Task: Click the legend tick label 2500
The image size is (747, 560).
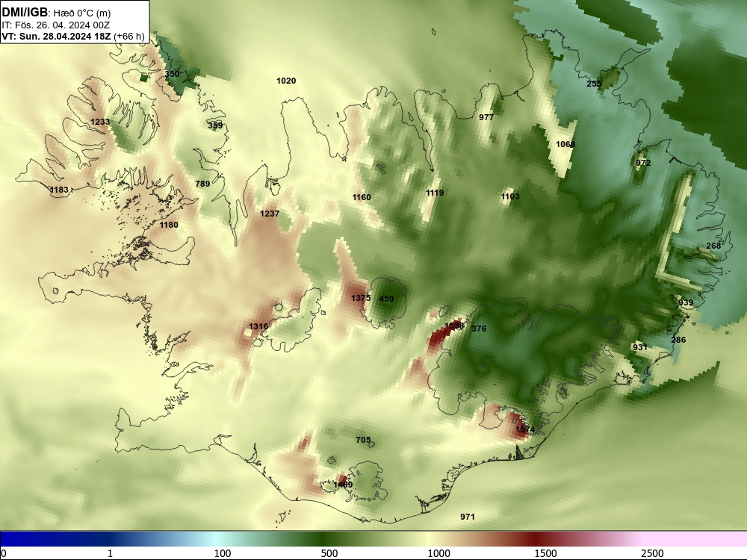Action: (652, 553)
